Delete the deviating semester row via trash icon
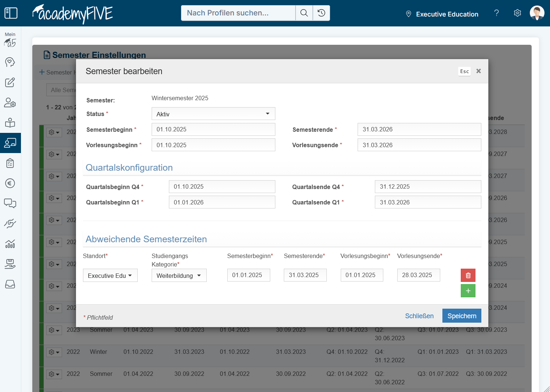The width and height of the screenshot is (550, 392). coord(468,275)
